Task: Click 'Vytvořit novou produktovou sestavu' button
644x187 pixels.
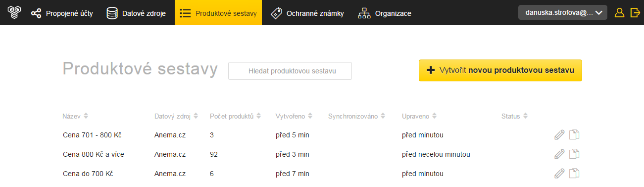Action: coord(500,70)
